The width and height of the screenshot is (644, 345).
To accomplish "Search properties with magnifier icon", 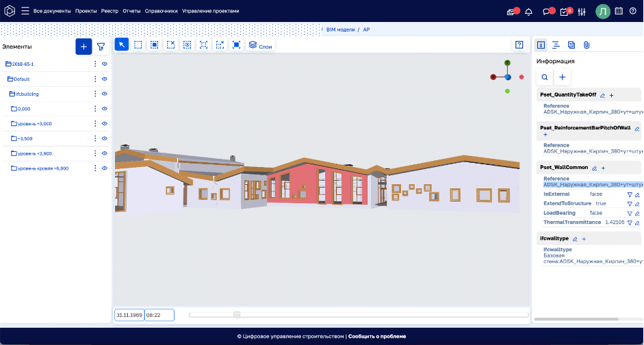I will 545,77.
